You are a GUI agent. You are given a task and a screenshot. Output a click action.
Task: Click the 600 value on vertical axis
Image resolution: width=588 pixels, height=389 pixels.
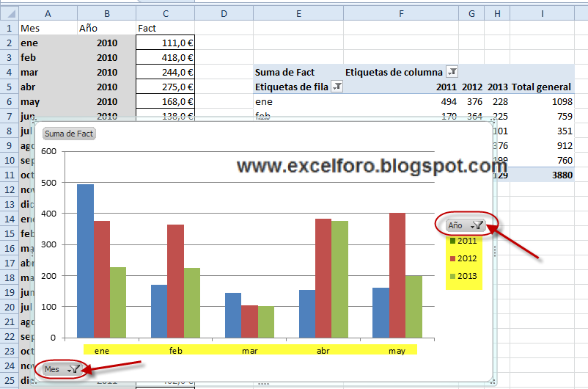pos(49,151)
